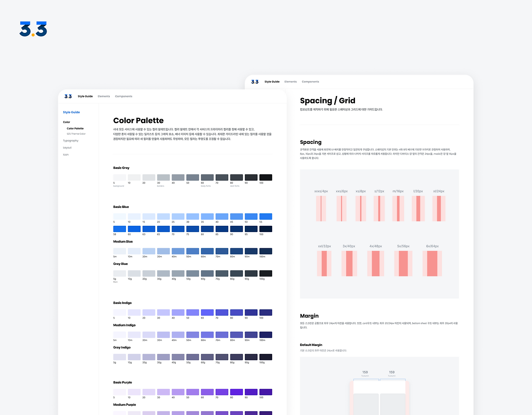Select the Gray Indigo 30g swatch
Screen dimensions: 532x415
tap(163, 357)
